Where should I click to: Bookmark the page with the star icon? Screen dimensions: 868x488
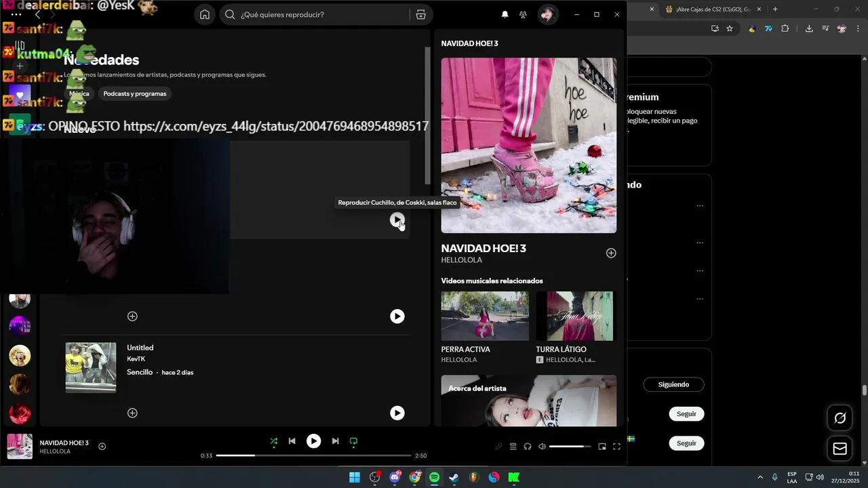click(730, 28)
